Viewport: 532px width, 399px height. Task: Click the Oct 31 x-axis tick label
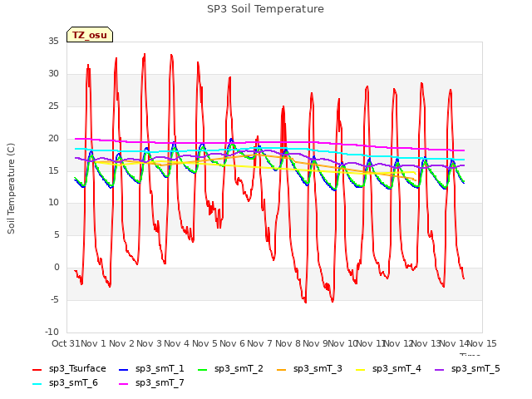66,343
